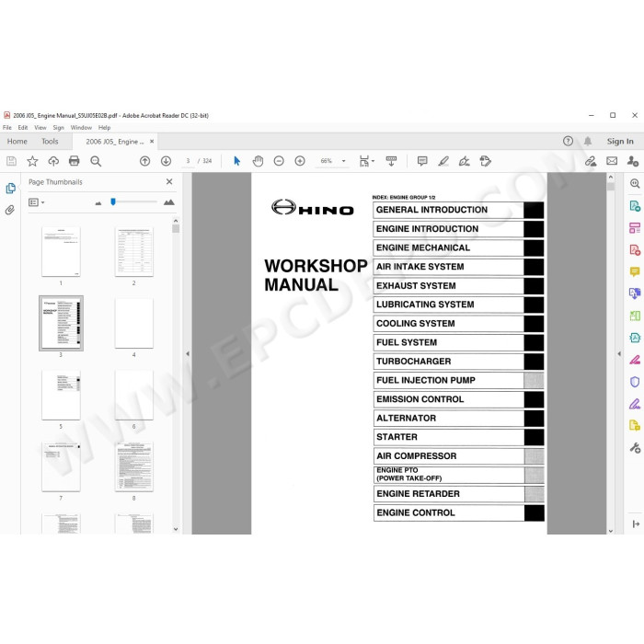Open the File menu
Screen dimensions: 644x644
7,128
